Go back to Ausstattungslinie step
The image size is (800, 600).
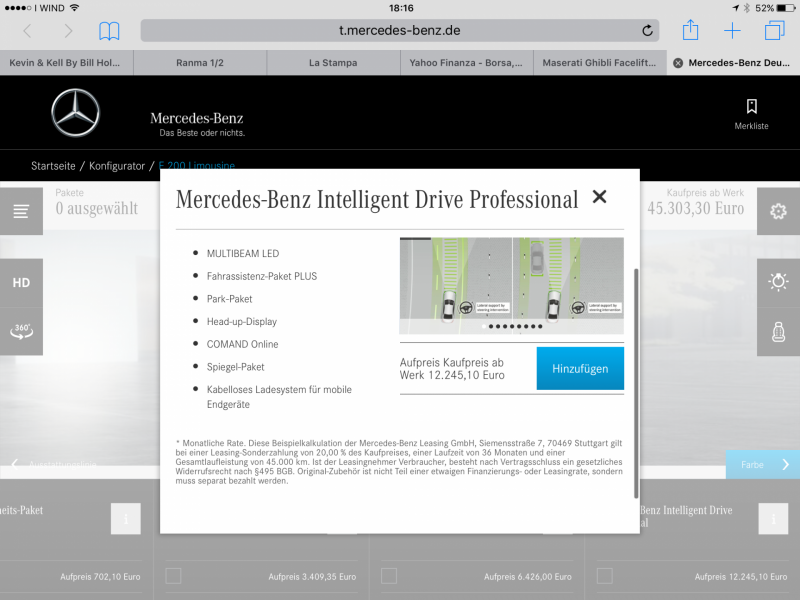pyautogui.click(x=55, y=464)
